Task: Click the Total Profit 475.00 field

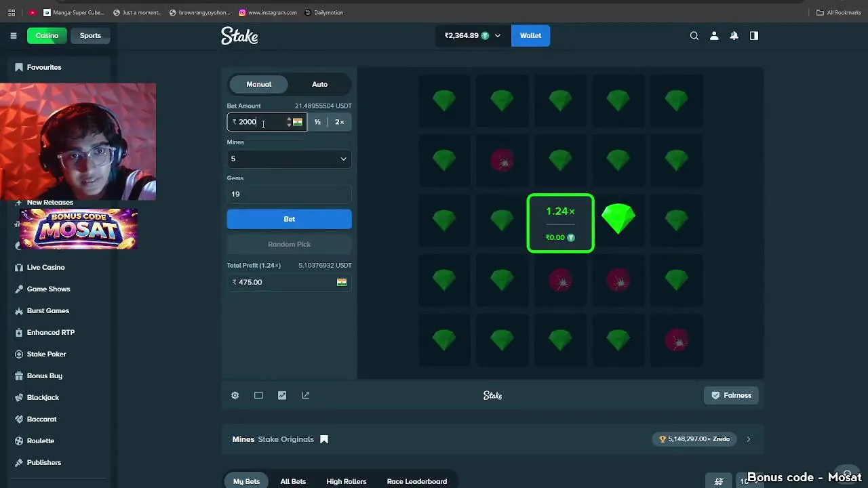Action: (x=289, y=282)
